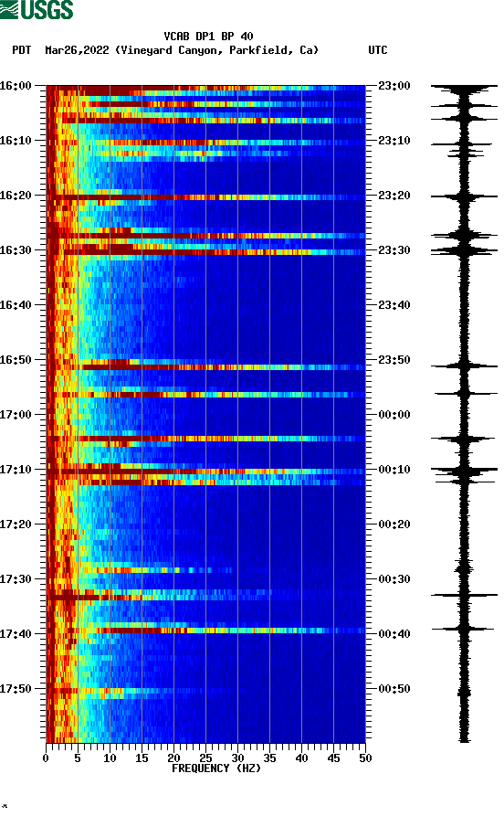Screen dimensions: 504x816
Task: Select the title 'VCAB DP1 BP 40'
Action: pyautogui.click(x=208, y=37)
